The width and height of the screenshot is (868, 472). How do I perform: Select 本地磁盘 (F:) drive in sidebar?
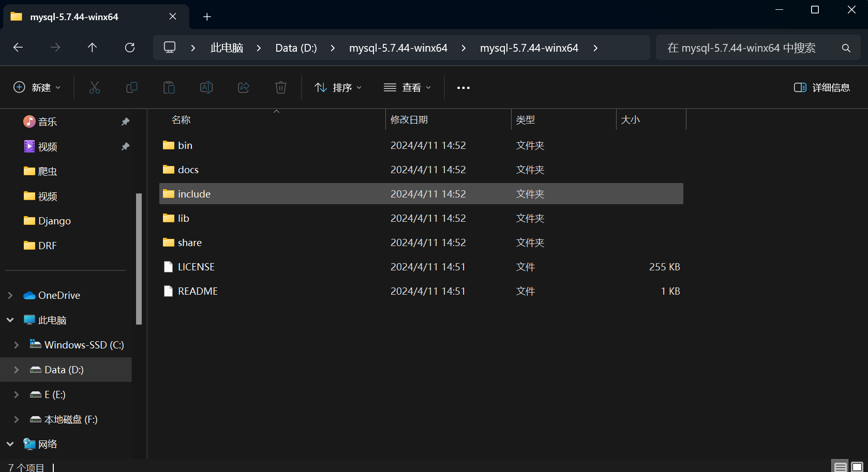point(64,419)
